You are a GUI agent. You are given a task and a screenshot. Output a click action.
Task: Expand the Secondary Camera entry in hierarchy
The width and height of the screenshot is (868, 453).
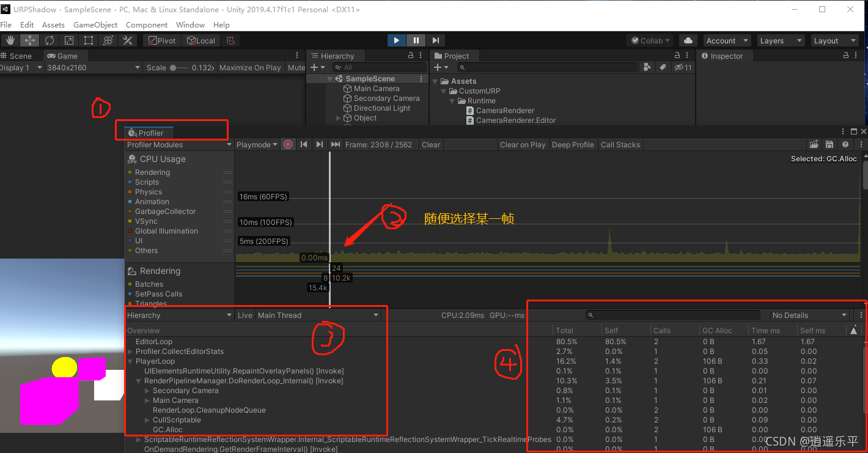point(146,390)
